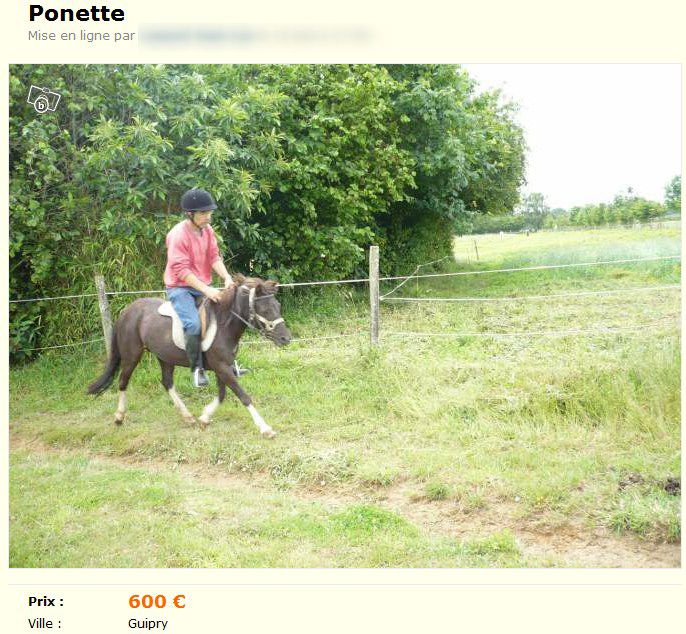686x634 pixels.
Task: Click the rider's pink sweater
Action: point(191,254)
